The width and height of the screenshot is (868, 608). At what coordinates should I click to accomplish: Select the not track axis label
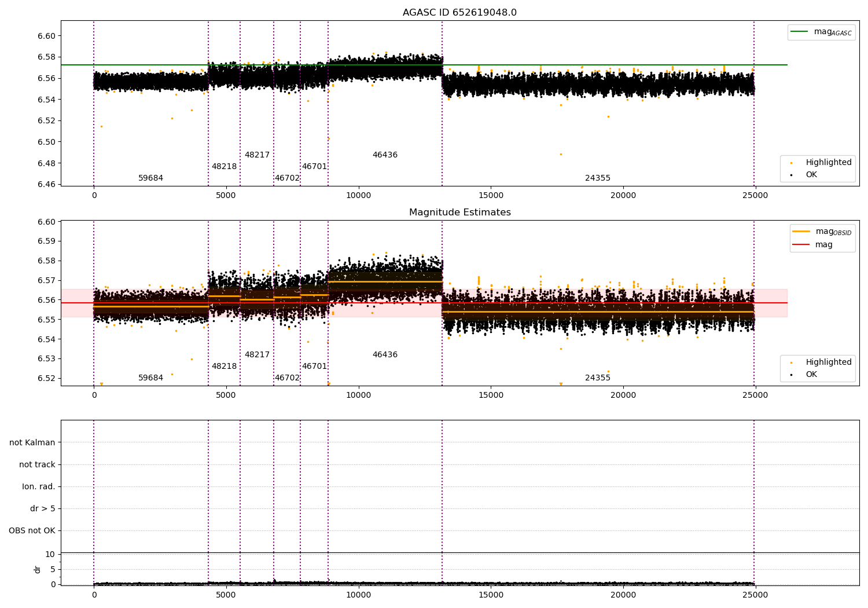pos(37,465)
